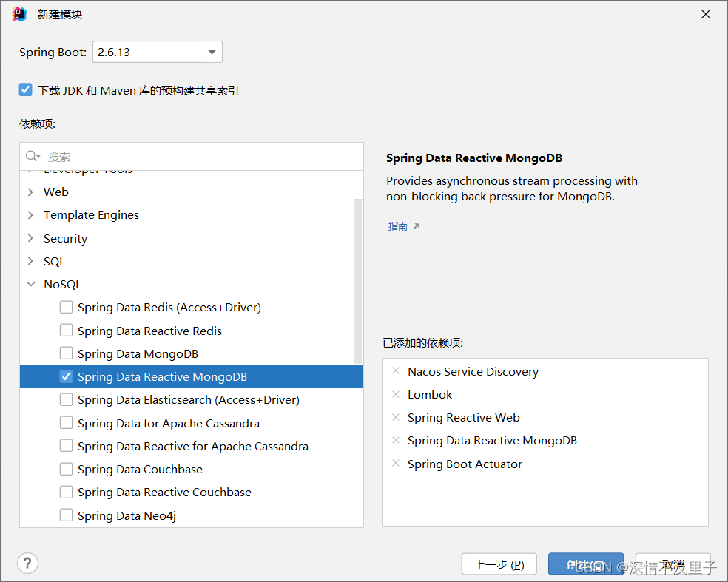Screen dimensions: 728x582
Task: Open the Spring Boot version dropdown
Action: [x=158, y=52]
